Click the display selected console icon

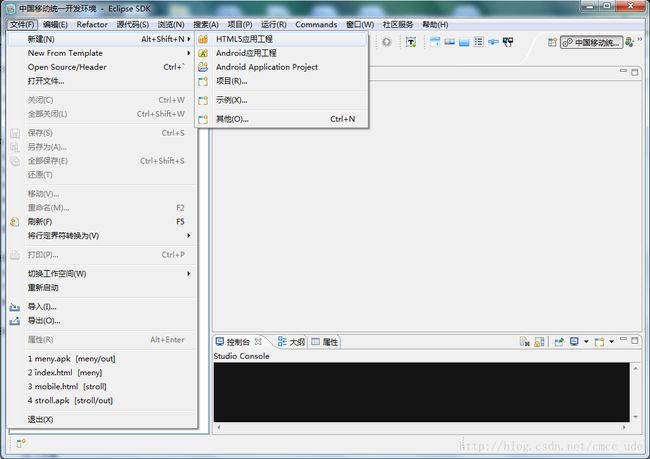click(x=574, y=342)
